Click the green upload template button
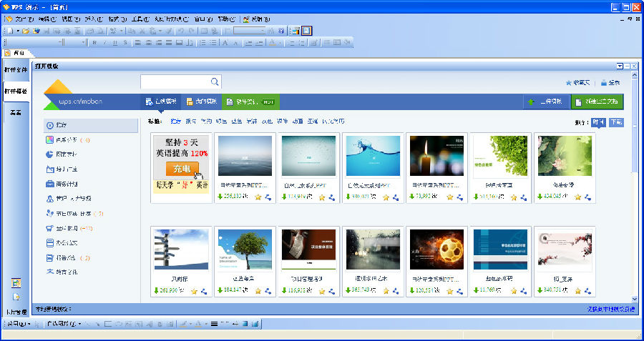The width and height of the screenshot is (644, 341). point(545,102)
